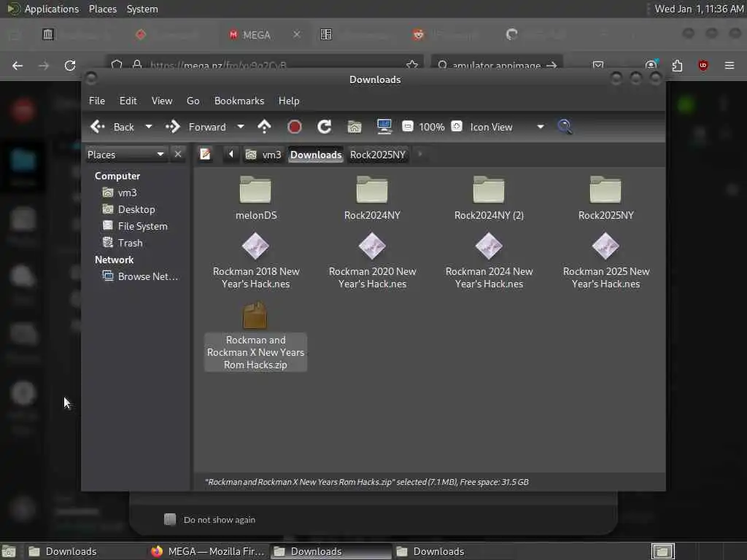Viewport: 747px width, 560px height.
Task: Click the Rock2025NY path bar button
Action: coord(378,155)
